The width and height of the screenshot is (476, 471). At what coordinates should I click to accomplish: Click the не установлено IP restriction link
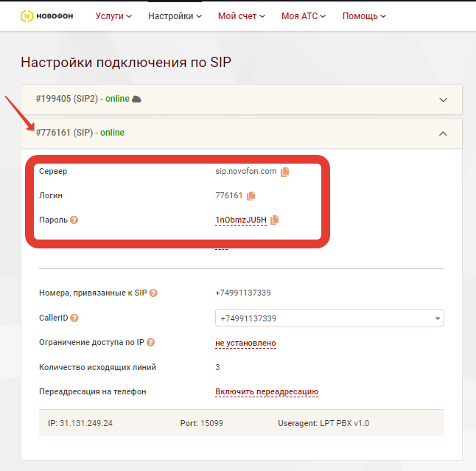245,343
